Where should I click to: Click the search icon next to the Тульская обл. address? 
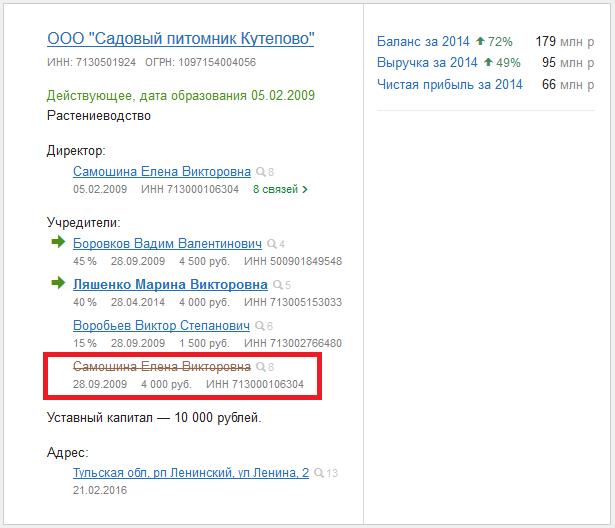(318, 473)
